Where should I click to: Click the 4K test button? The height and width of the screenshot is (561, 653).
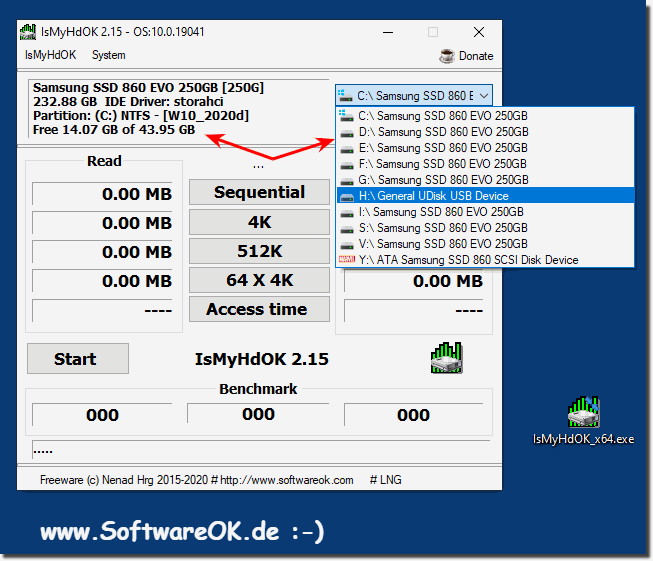[x=259, y=222]
